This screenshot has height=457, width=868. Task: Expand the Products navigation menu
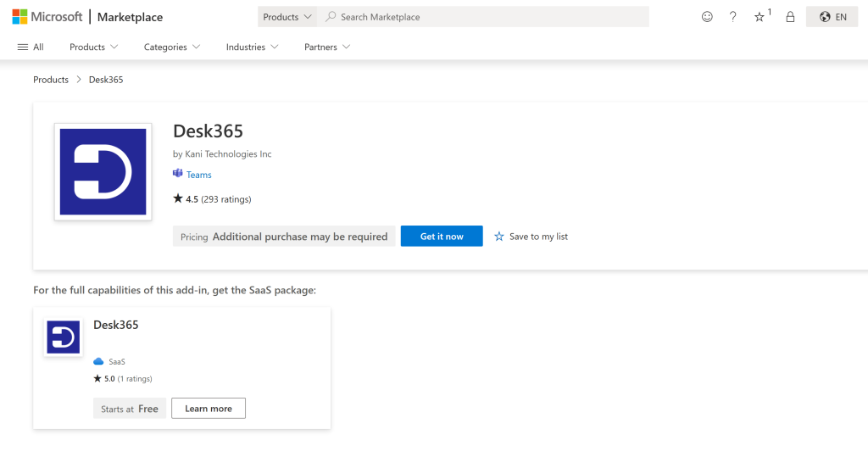pos(93,47)
